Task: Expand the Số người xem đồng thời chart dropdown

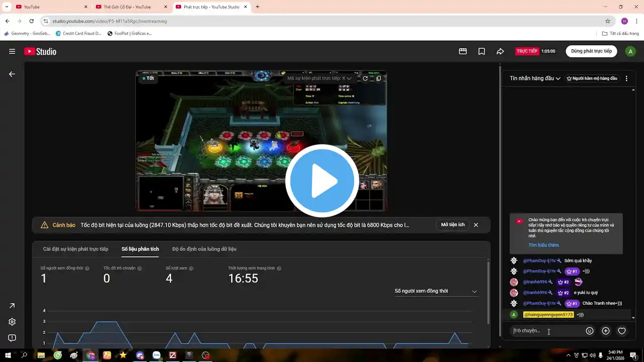Action: point(436,291)
